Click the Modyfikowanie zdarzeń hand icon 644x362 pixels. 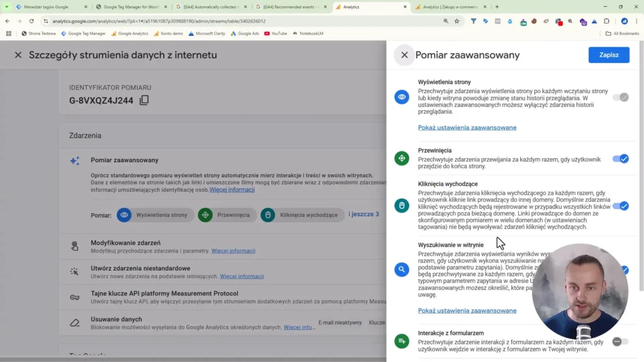click(75, 246)
